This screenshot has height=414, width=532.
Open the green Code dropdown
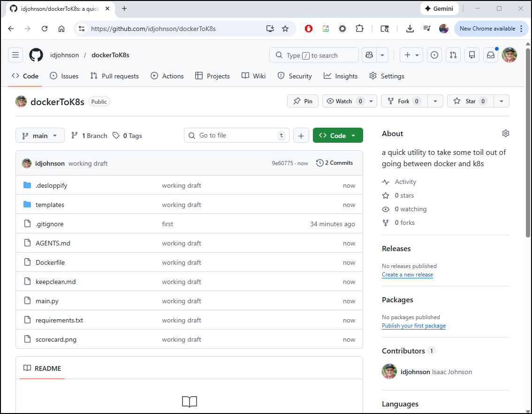(338, 136)
